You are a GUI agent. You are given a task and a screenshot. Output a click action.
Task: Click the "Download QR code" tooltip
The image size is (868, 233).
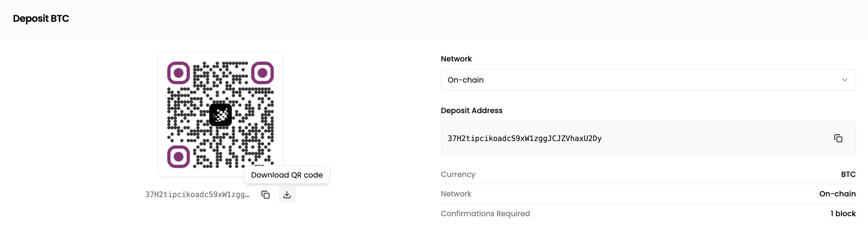click(287, 175)
